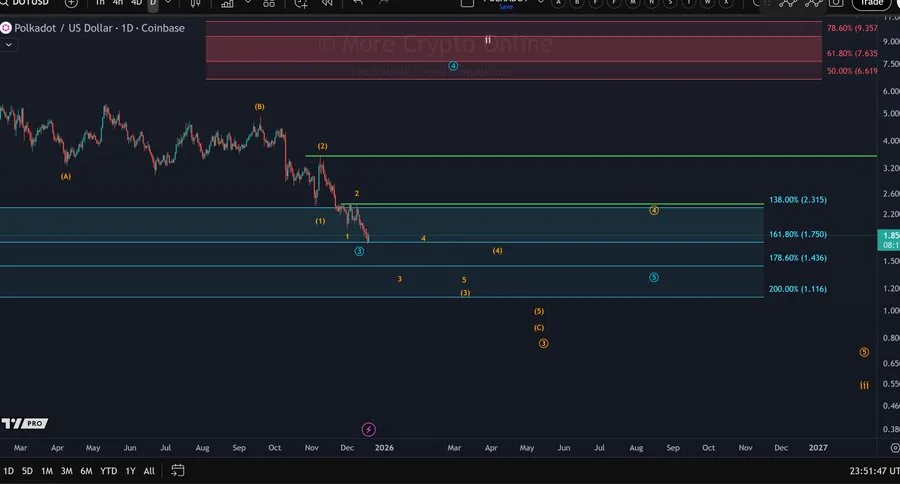The height and width of the screenshot is (484, 900).
Task: Click the Polkadot / US Dollar title
Action: point(64,28)
